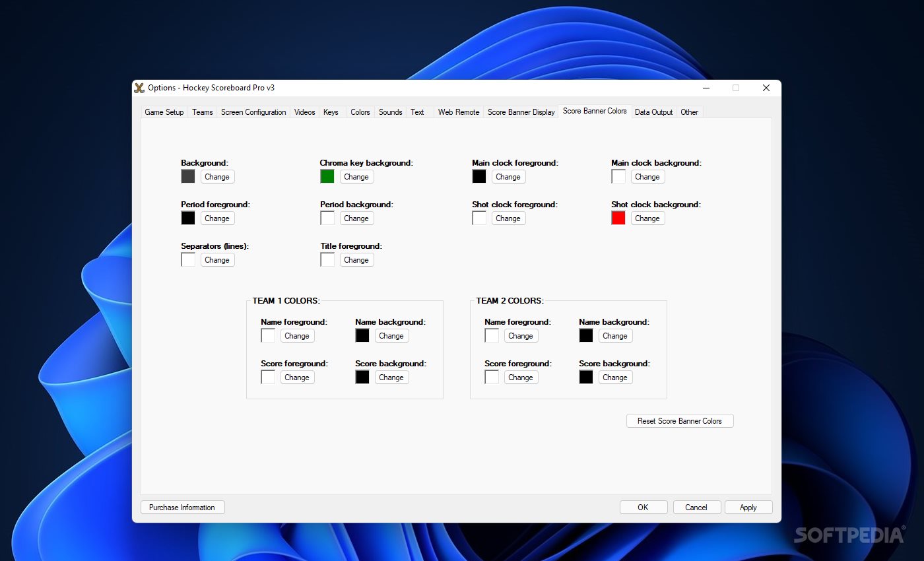
Task: Open Score Banner Display tab
Action: pyautogui.click(x=521, y=112)
